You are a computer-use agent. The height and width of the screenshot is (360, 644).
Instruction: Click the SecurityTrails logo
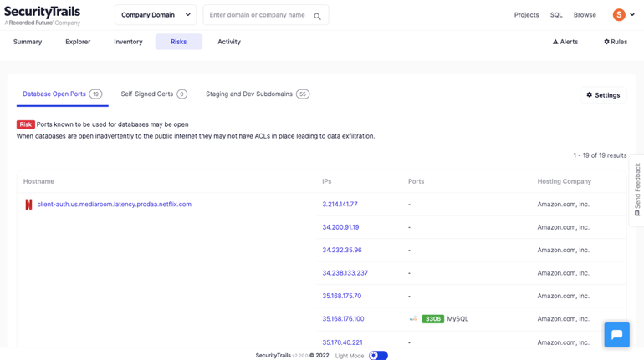[42, 16]
